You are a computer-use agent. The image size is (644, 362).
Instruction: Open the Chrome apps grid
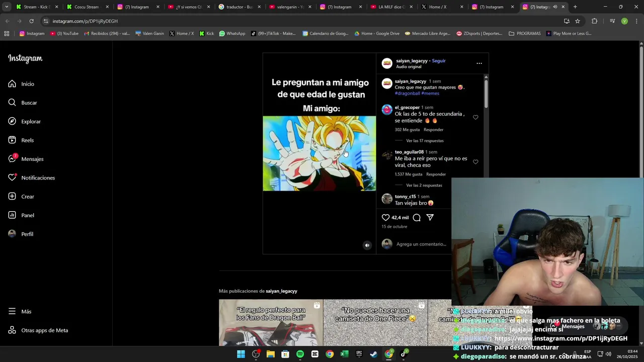tap(7, 34)
